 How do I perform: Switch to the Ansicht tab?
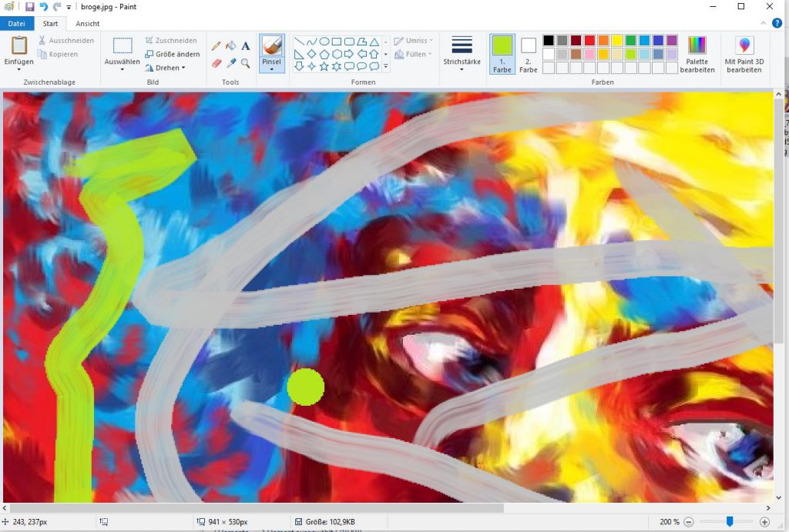[87, 23]
